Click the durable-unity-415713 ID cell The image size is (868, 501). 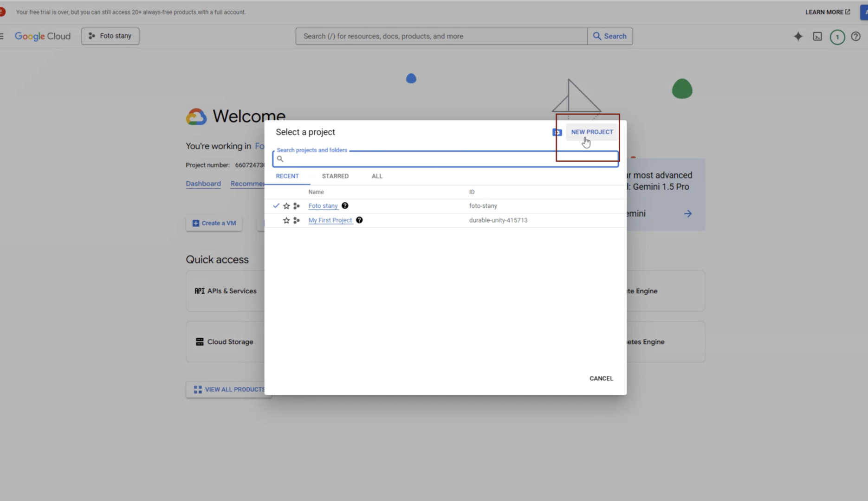pos(498,220)
